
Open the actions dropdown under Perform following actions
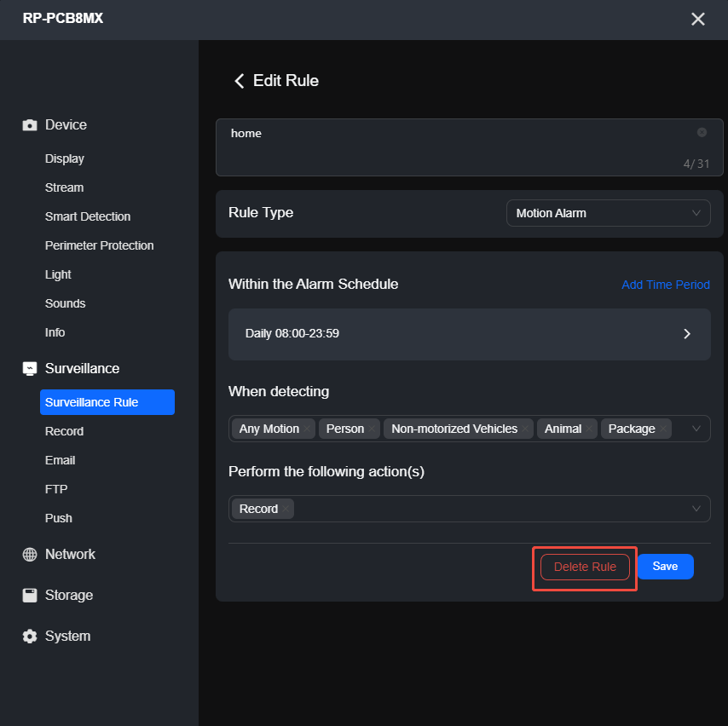pyautogui.click(x=696, y=508)
